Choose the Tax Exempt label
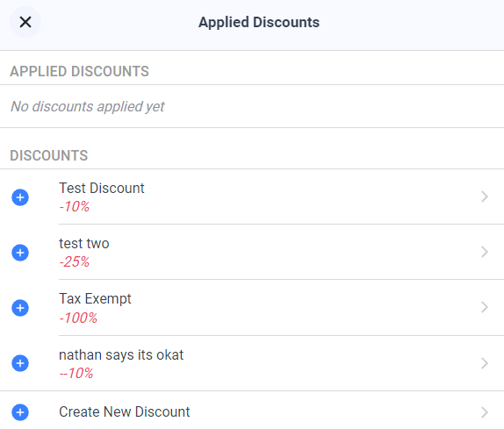 point(95,299)
